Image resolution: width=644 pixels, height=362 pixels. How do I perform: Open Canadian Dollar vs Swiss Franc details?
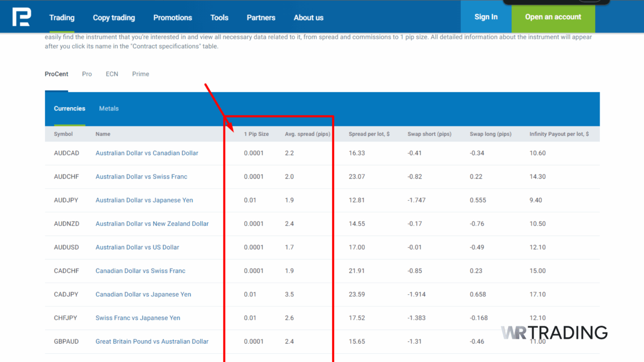(x=140, y=271)
